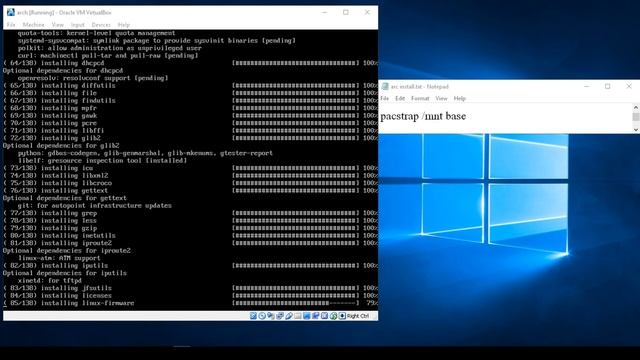Open the Input menu in VirtualBox

point(78,25)
